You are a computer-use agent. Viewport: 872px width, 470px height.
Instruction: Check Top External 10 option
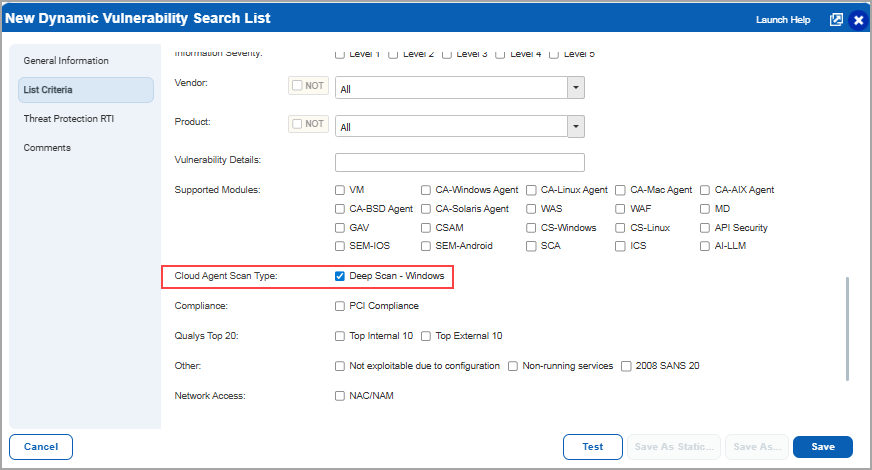coord(426,336)
